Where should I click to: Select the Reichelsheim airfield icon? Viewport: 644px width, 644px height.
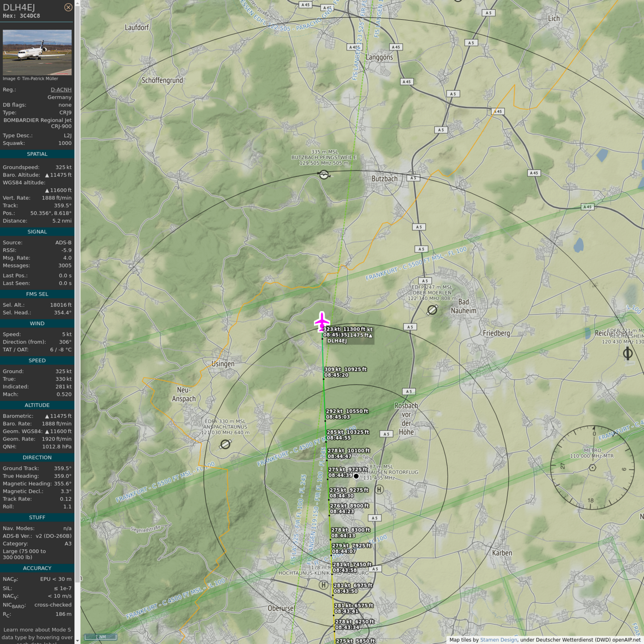(627, 353)
